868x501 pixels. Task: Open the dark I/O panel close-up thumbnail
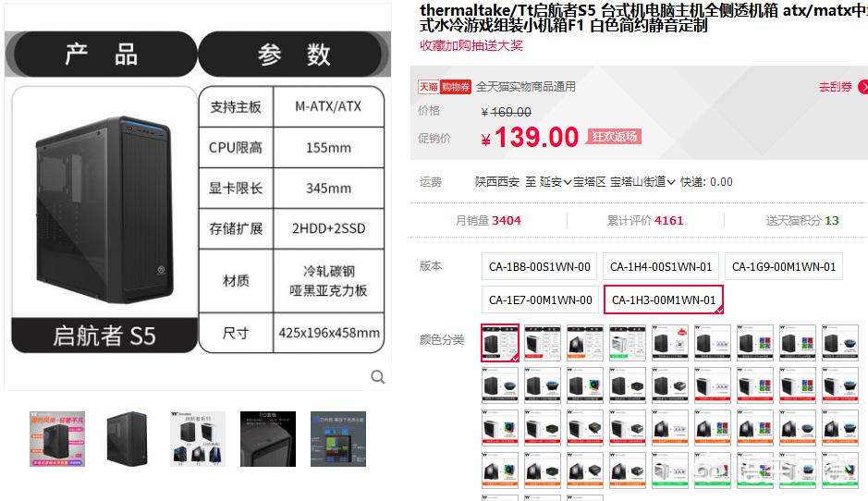click(268, 439)
